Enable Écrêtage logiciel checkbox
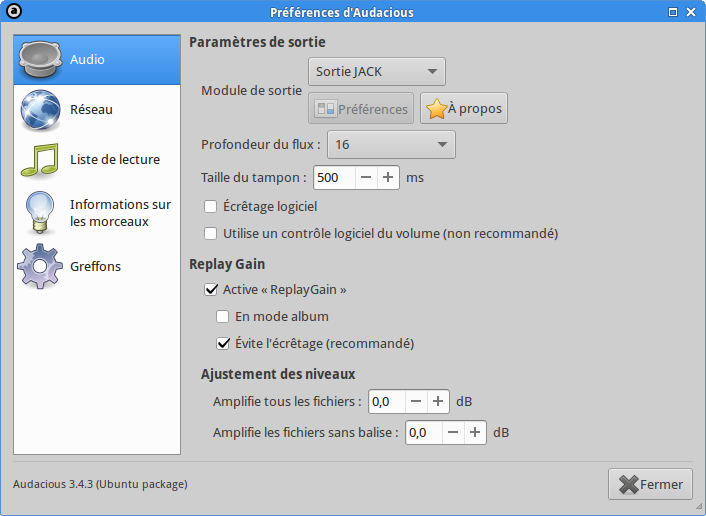This screenshot has width=706, height=516. pos(210,207)
